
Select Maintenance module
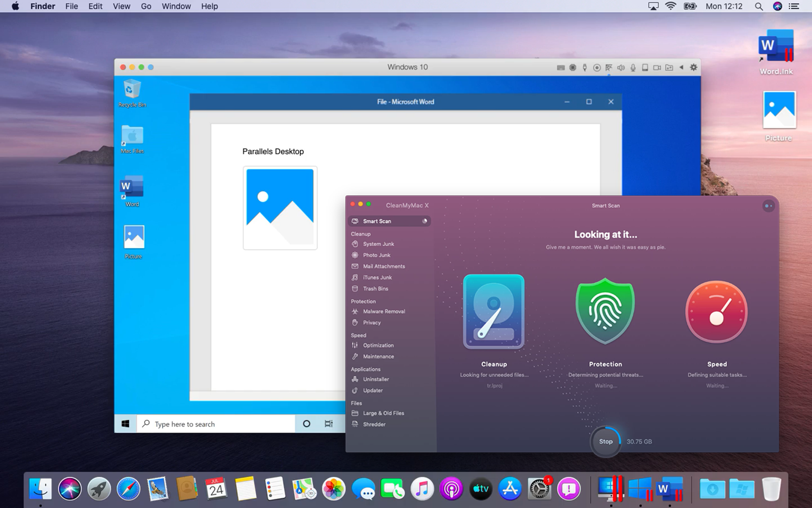point(378,356)
